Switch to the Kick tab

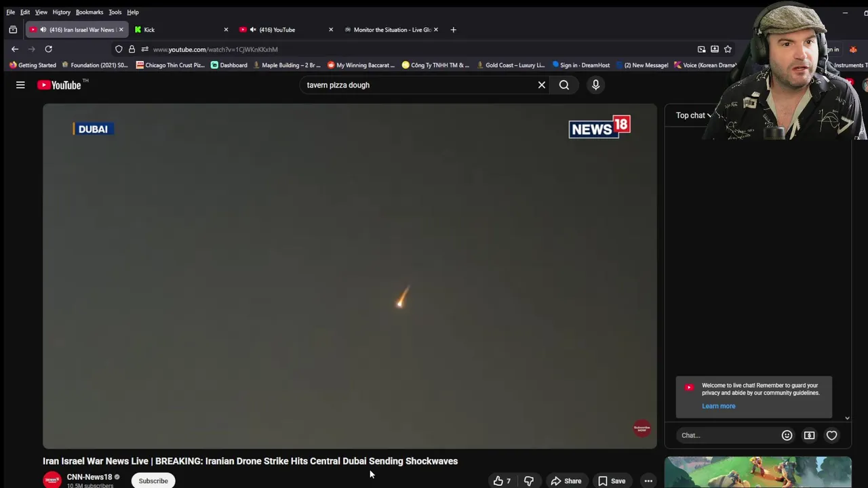[x=180, y=30]
